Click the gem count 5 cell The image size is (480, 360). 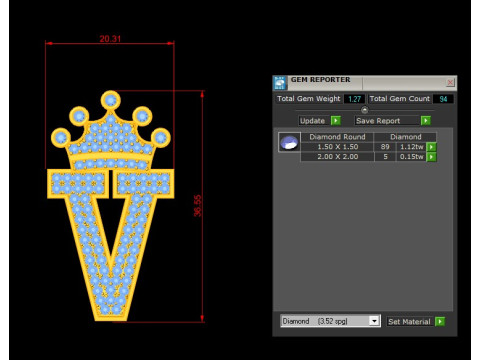385,157
